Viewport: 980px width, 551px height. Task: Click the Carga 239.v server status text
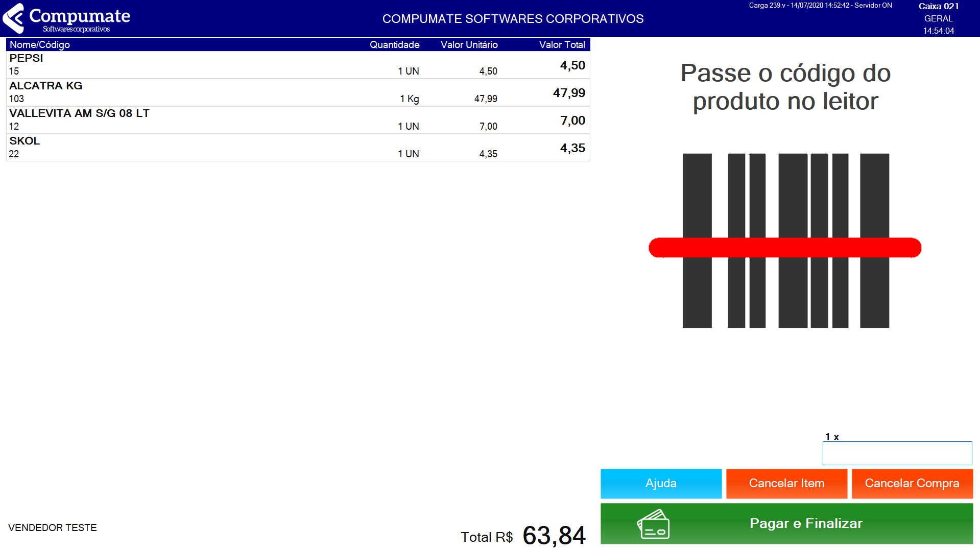click(821, 5)
